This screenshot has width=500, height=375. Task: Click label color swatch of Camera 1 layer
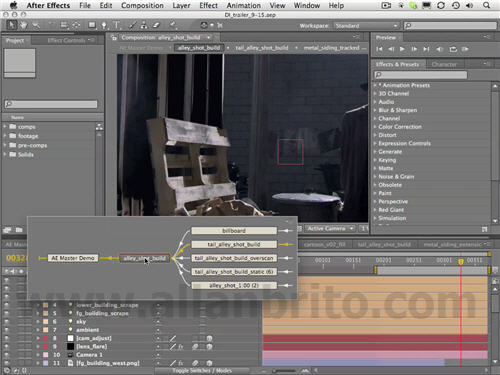click(x=46, y=355)
